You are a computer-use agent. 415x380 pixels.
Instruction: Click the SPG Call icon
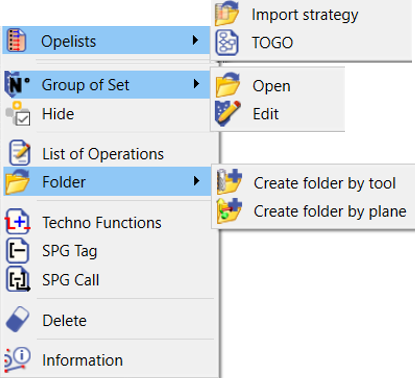click(x=18, y=280)
